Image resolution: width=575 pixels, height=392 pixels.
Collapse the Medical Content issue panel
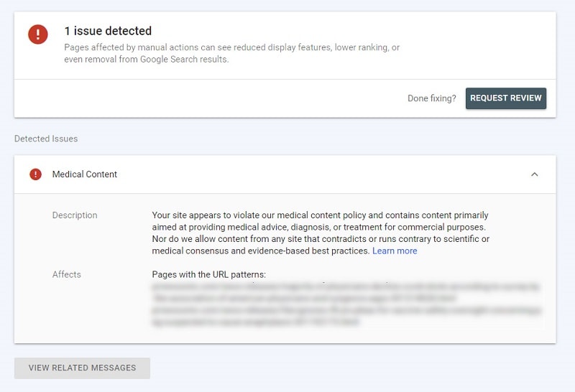[534, 174]
